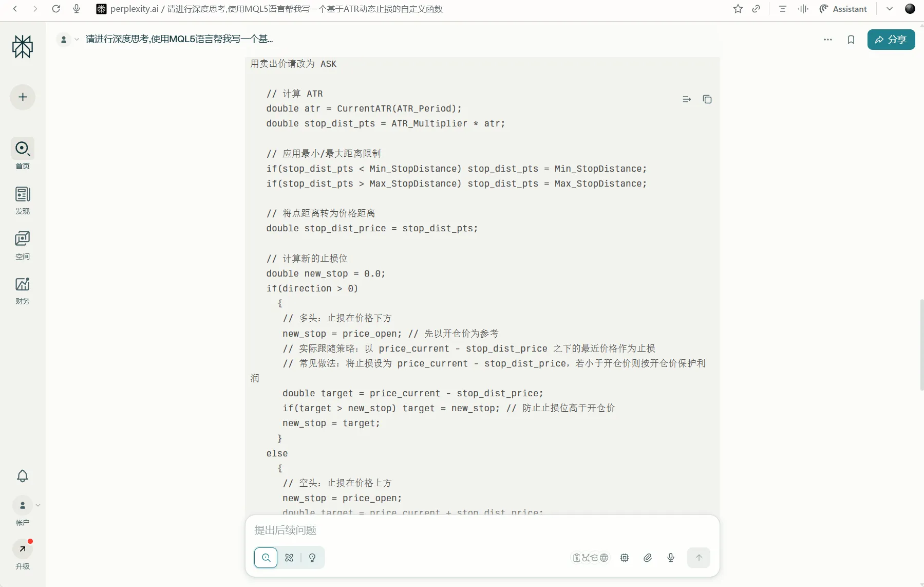Copy the code block with the copy icon

pos(707,99)
